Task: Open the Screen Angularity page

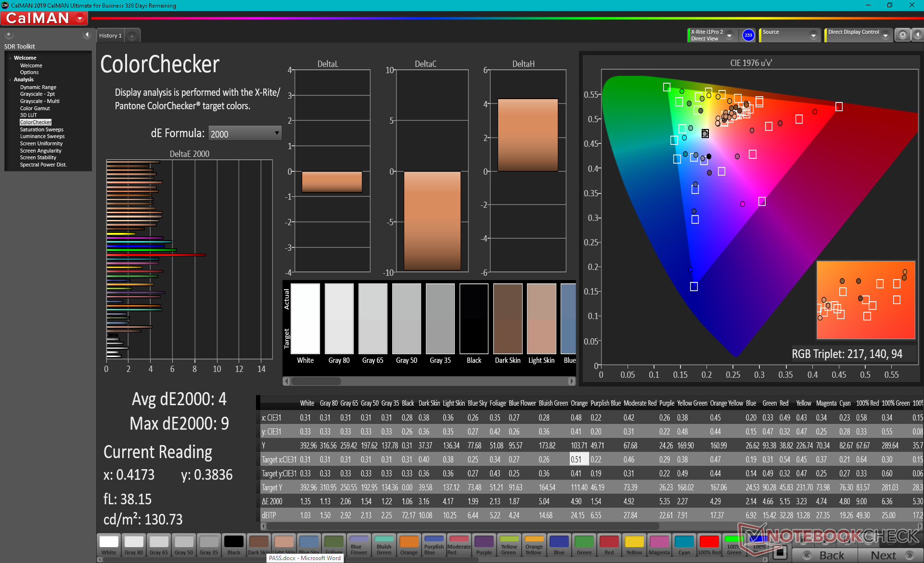Action: tap(40, 151)
